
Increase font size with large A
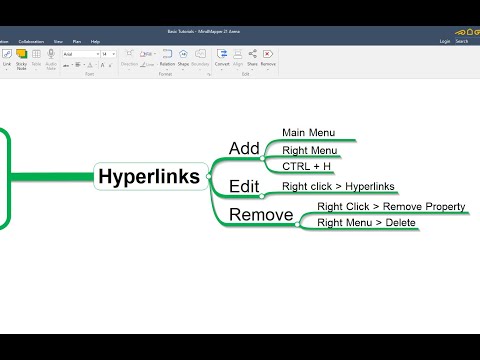pos(103,65)
